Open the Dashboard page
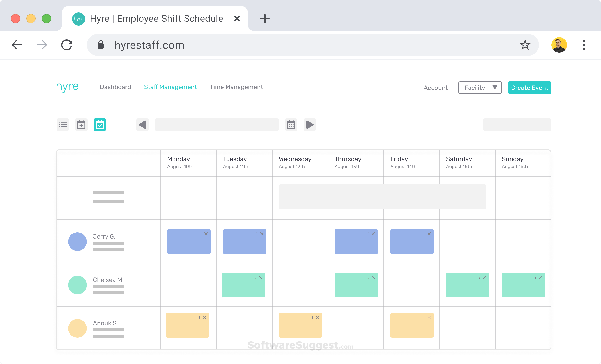 point(115,87)
